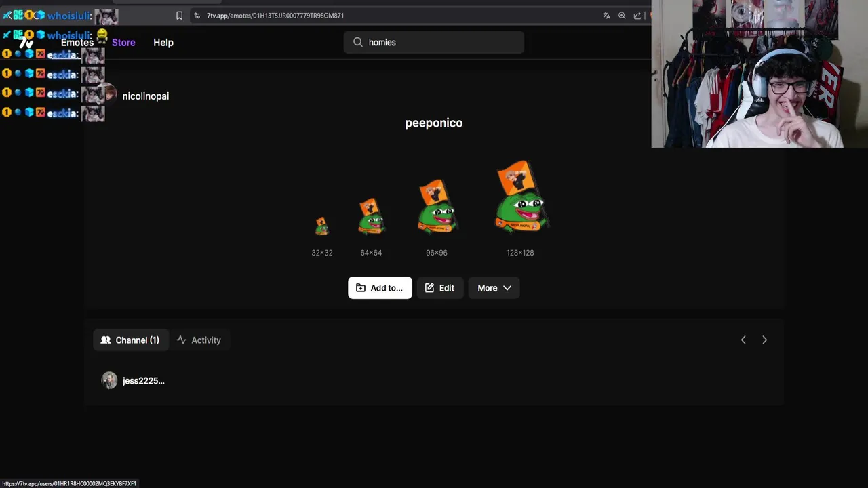Select the 64×64 emote preview

[371, 216]
